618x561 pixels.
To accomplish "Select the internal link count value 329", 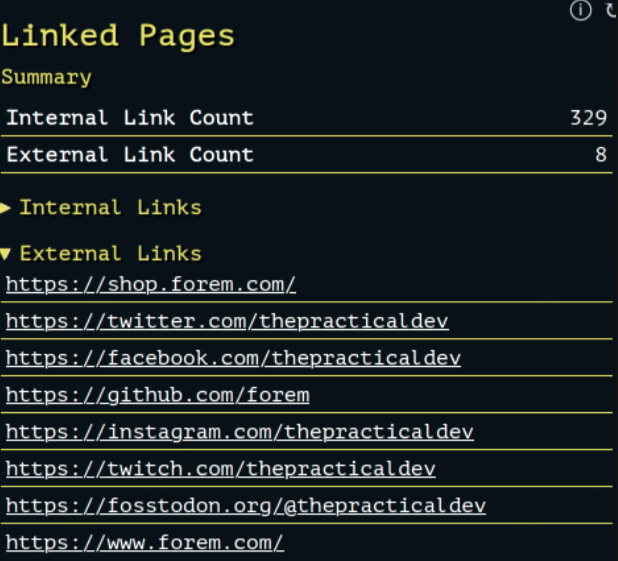I will (589, 117).
